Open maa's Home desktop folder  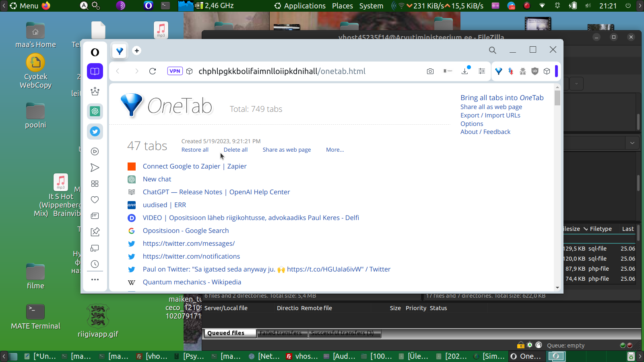coord(35,35)
